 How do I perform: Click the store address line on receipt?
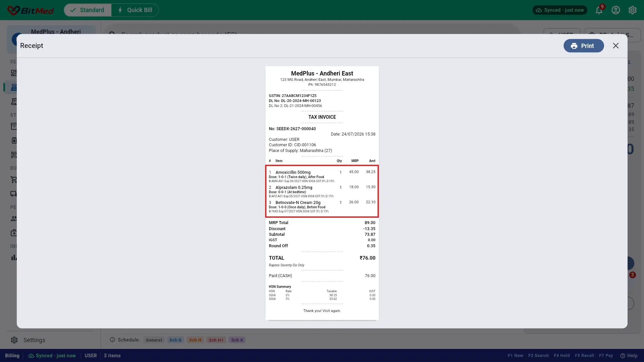(x=322, y=80)
